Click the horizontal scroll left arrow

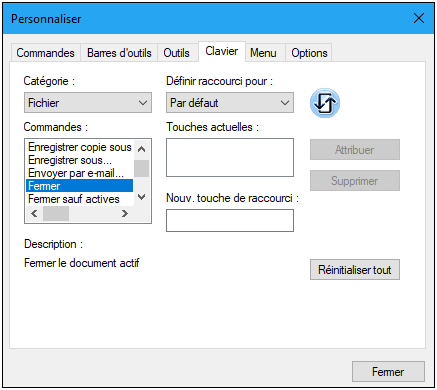pyautogui.click(x=34, y=213)
